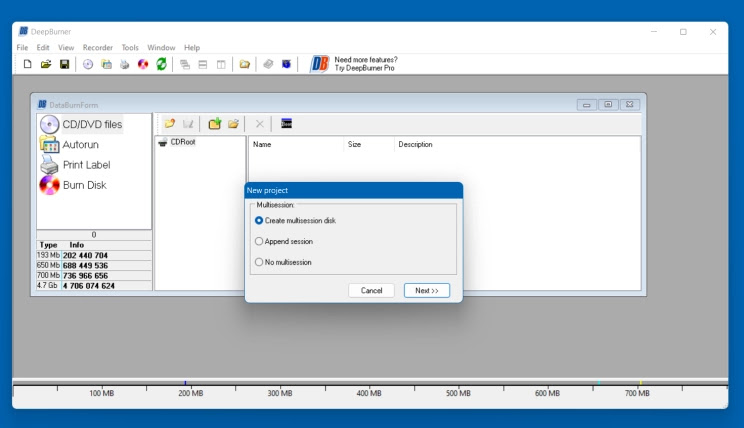Click the Open project folder icon

[x=46, y=64]
